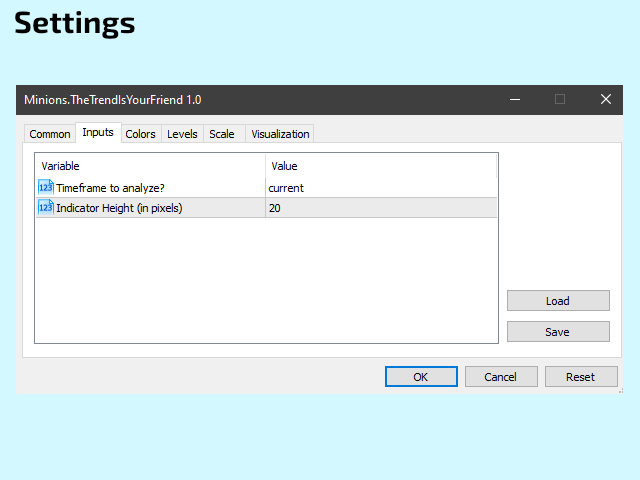Edit the Indicator Height value 20
This screenshot has width=640, height=480.
[381, 208]
